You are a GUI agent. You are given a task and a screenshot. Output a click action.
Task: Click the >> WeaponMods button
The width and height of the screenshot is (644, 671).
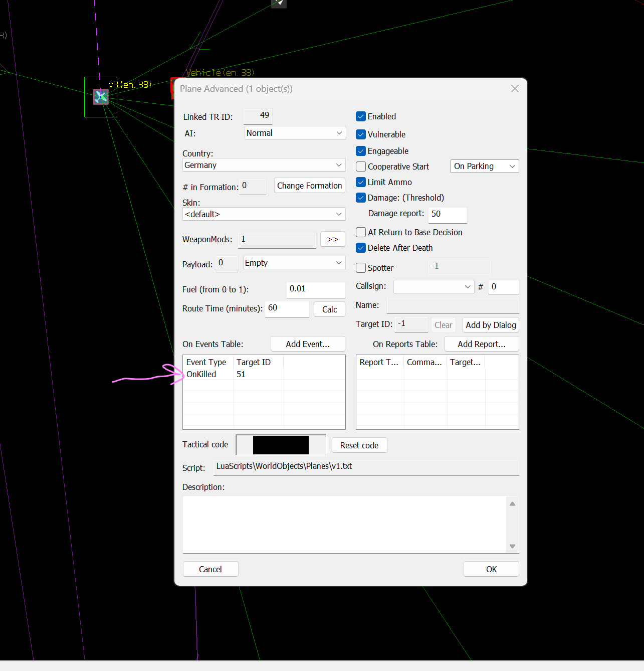(x=332, y=239)
